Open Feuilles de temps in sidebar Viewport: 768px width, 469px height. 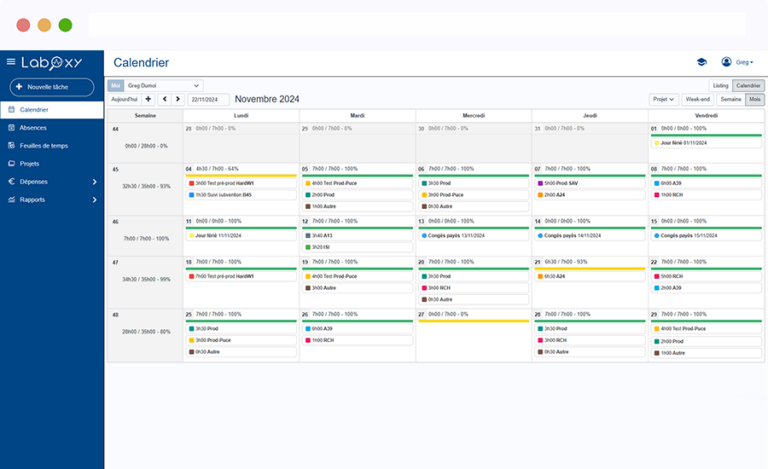pyautogui.click(x=43, y=145)
